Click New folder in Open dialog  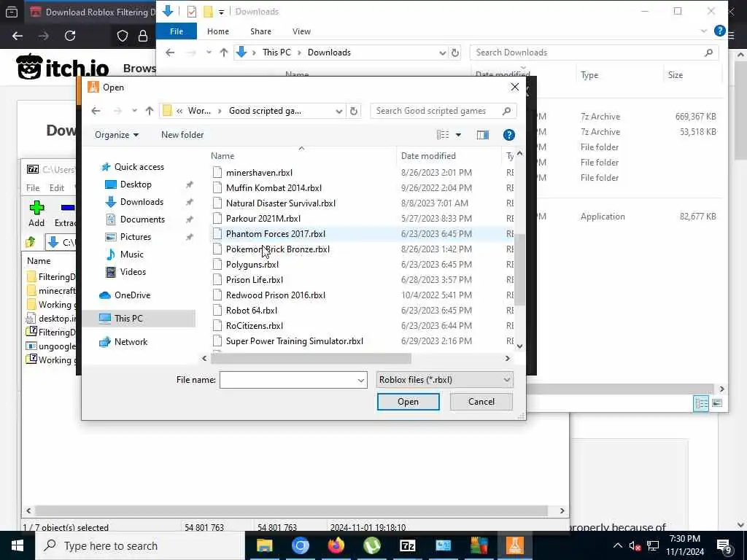pyautogui.click(x=182, y=135)
